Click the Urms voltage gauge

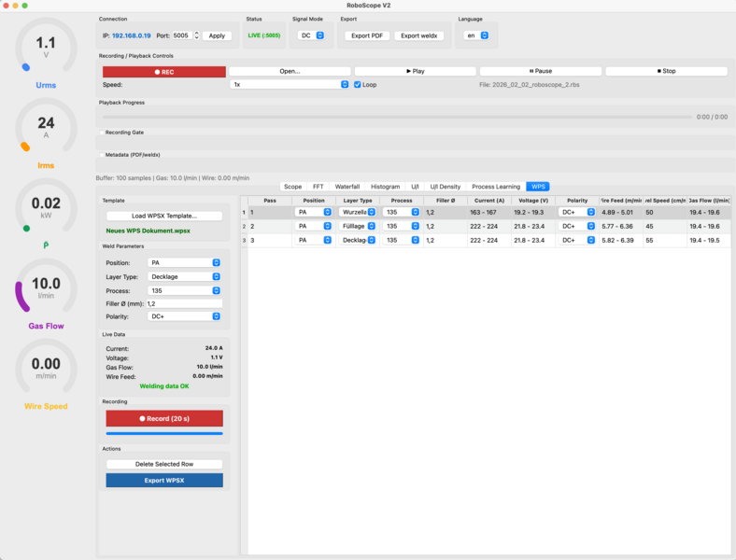46,48
